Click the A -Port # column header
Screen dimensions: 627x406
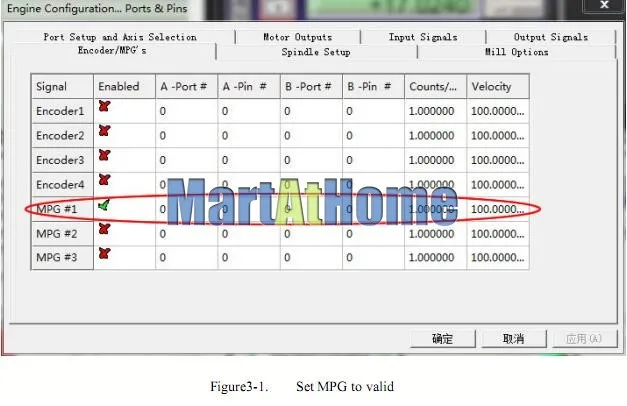coord(187,86)
